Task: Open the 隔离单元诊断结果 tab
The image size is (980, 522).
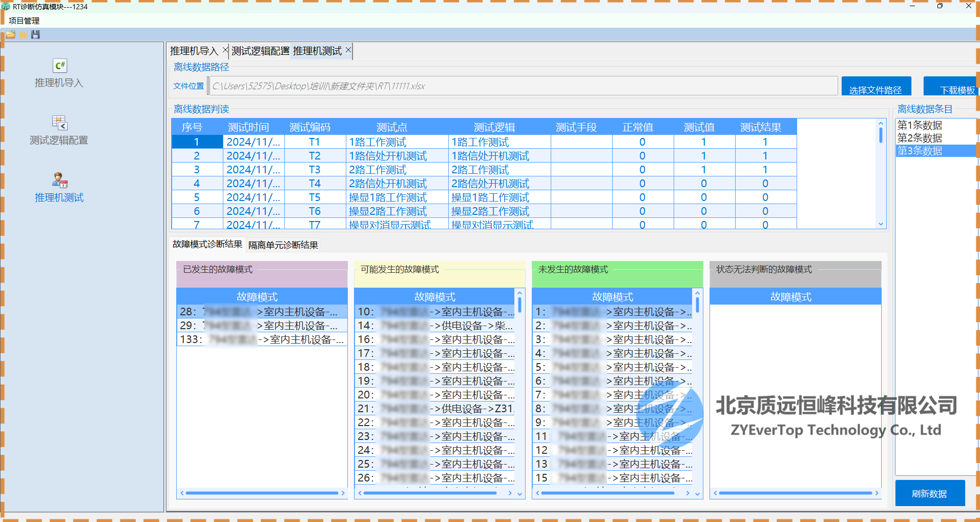Action: click(x=283, y=245)
